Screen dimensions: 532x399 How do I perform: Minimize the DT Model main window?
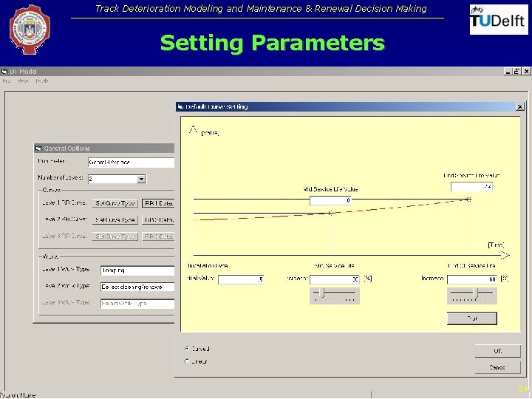point(508,71)
